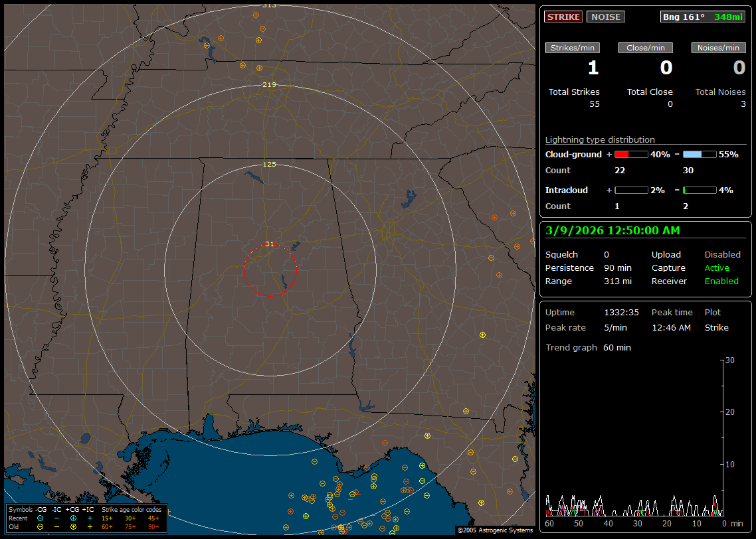Image resolution: width=756 pixels, height=539 pixels.
Task: Click the old positive CG symbol in legend
Action: point(73,526)
